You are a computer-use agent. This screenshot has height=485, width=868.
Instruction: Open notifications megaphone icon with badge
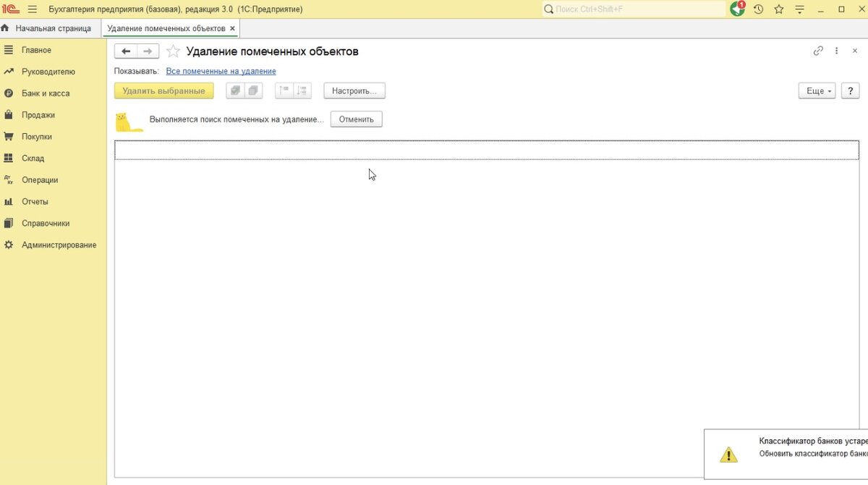pyautogui.click(x=737, y=9)
